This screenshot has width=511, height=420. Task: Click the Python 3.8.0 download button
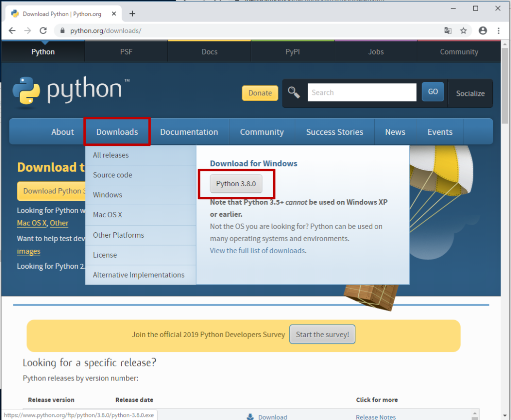pyautogui.click(x=236, y=183)
